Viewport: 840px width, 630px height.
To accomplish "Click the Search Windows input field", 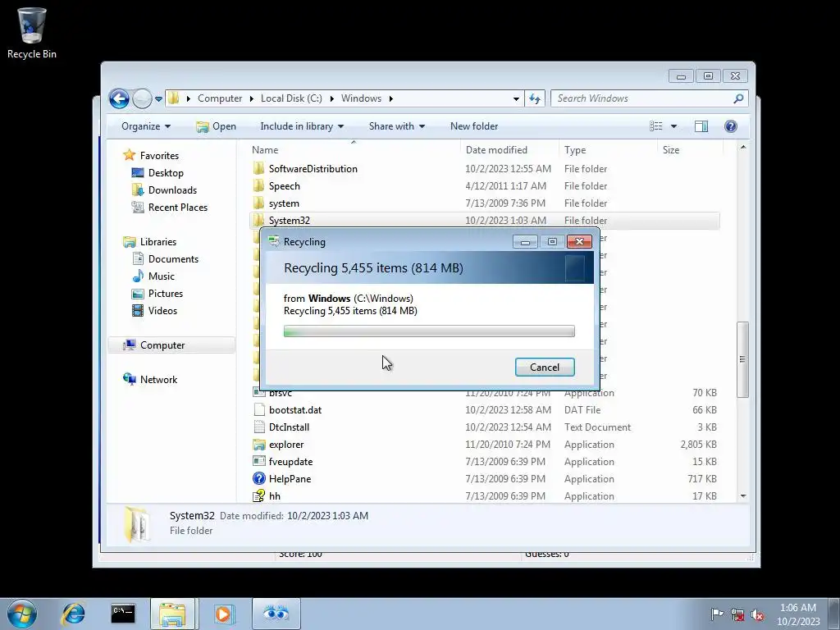I will click(x=643, y=98).
